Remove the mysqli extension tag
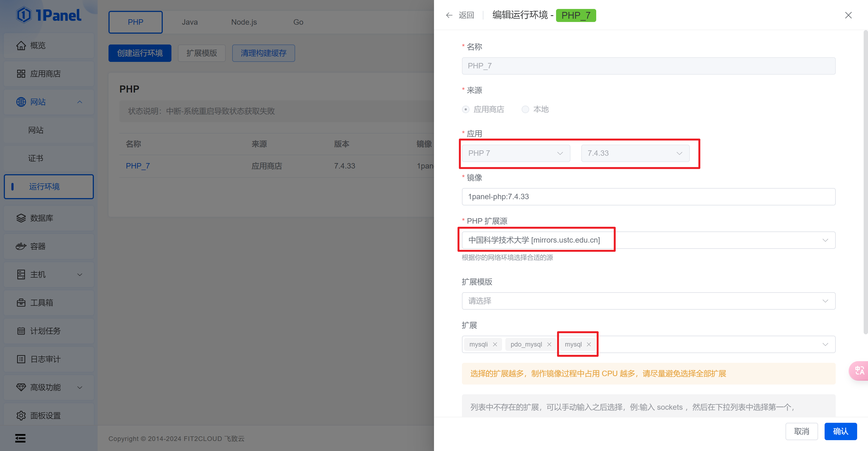Screen dimensions: 868x451 pos(495,344)
